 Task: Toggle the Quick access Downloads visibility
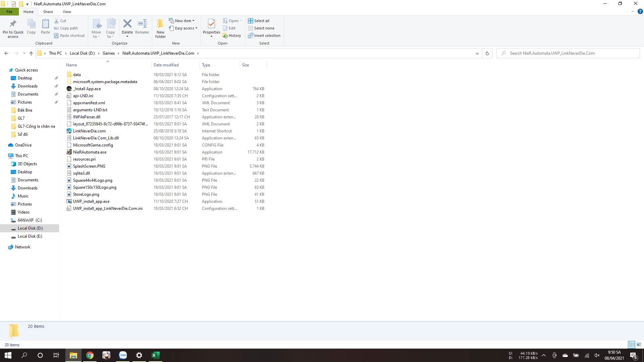coord(28,86)
